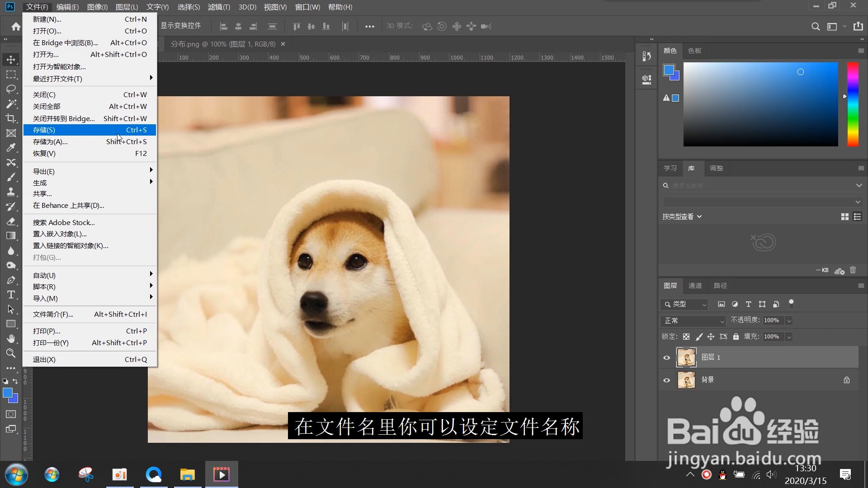Click the Share icon at top right
This screenshot has height=488, width=868.
(x=858, y=26)
